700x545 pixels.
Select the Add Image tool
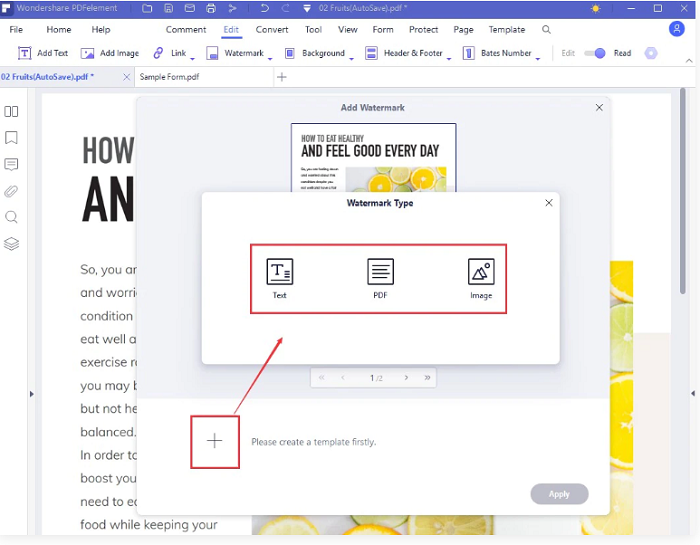(110, 53)
